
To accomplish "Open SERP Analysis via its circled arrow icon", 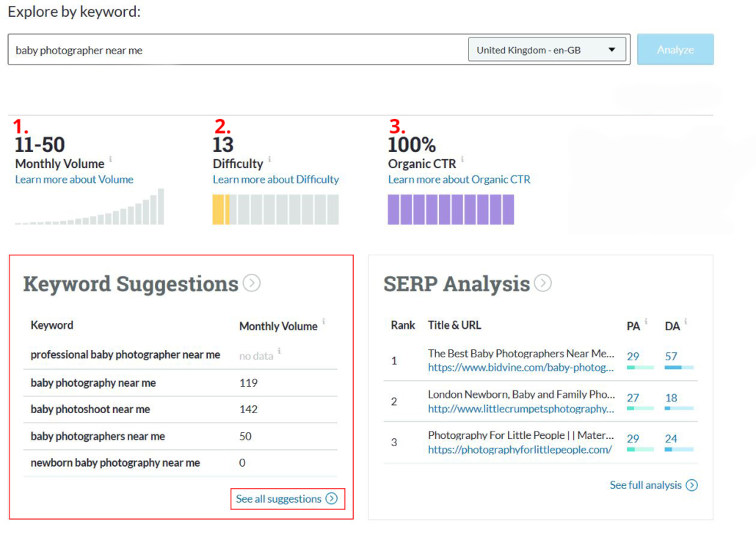I will pyautogui.click(x=543, y=283).
